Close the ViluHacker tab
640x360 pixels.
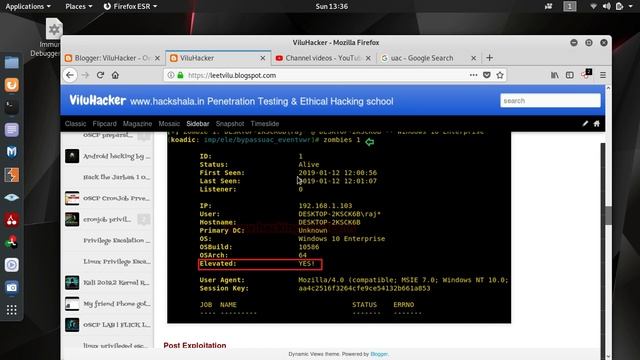click(x=263, y=58)
